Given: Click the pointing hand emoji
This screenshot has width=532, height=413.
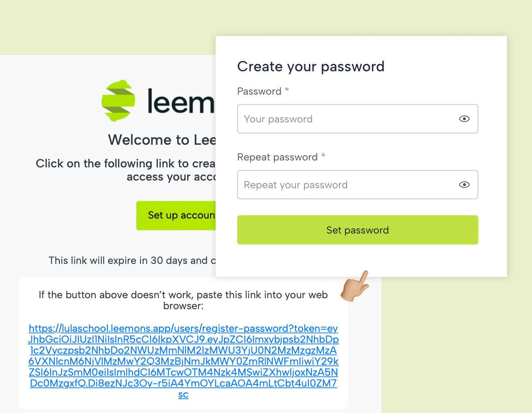Looking at the screenshot, I should tap(355, 286).
